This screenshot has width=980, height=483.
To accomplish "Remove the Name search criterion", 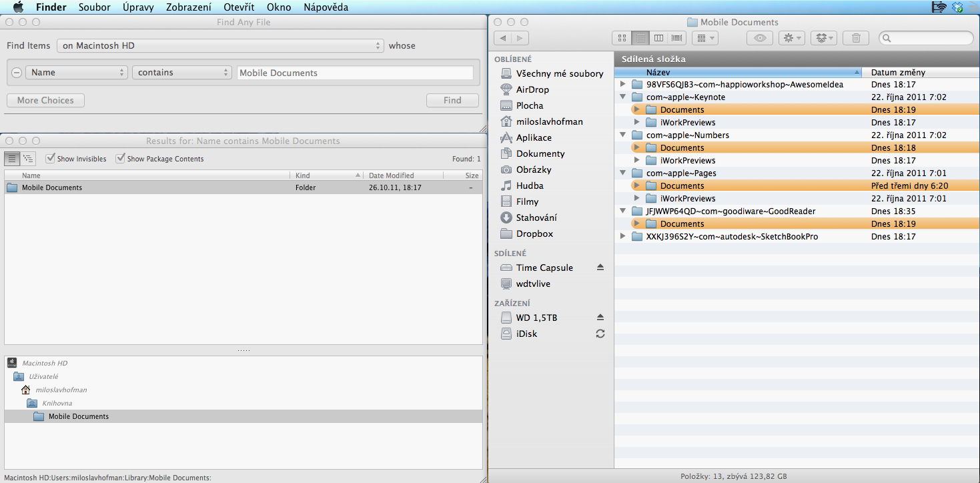I will pyautogui.click(x=17, y=73).
